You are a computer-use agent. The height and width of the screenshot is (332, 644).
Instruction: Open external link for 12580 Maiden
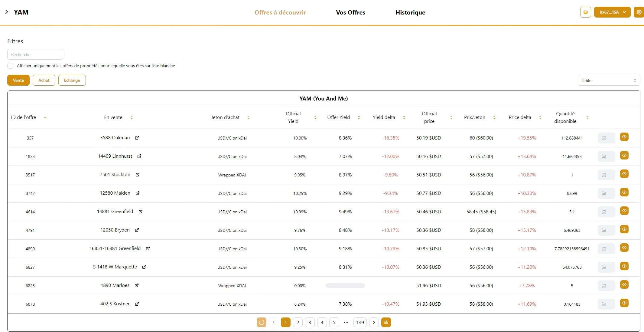(x=138, y=193)
